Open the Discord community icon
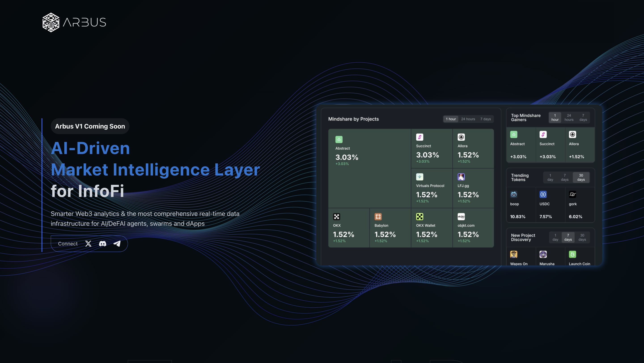Screen dimensions: 644x363 (x=103, y=244)
